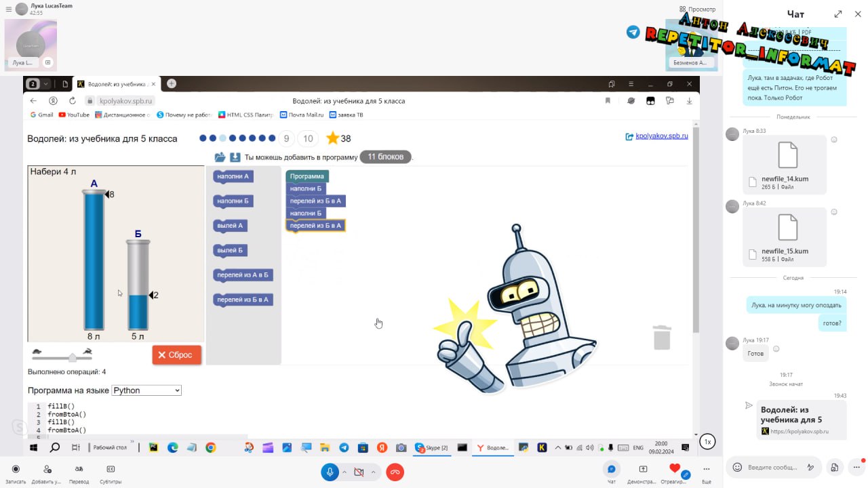Click the emoji picker in chat input
868x488 pixels.
pos(737,467)
